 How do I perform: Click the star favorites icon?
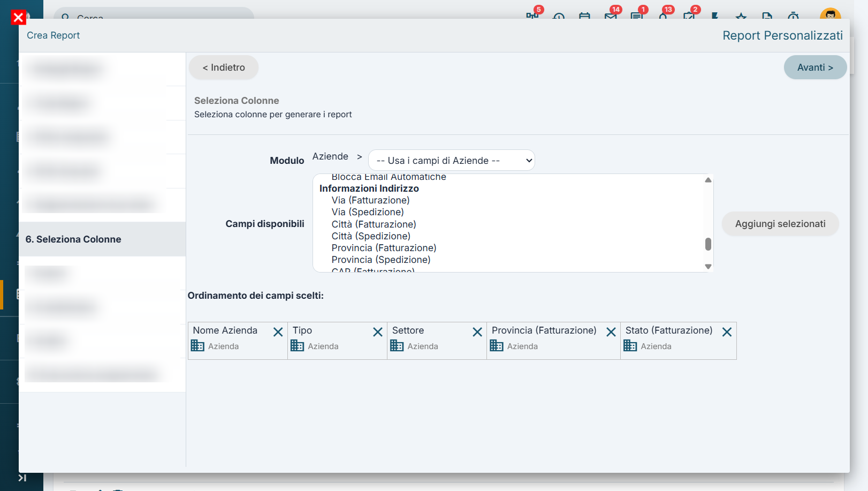pyautogui.click(x=741, y=16)
